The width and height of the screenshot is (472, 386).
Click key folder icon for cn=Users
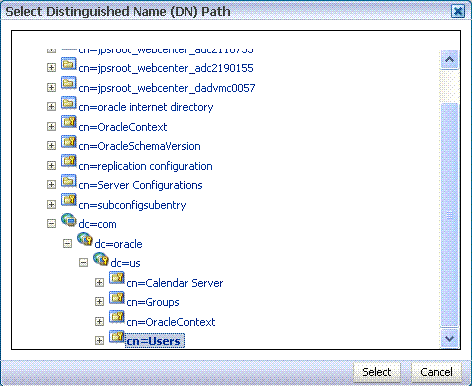point(117,336)
